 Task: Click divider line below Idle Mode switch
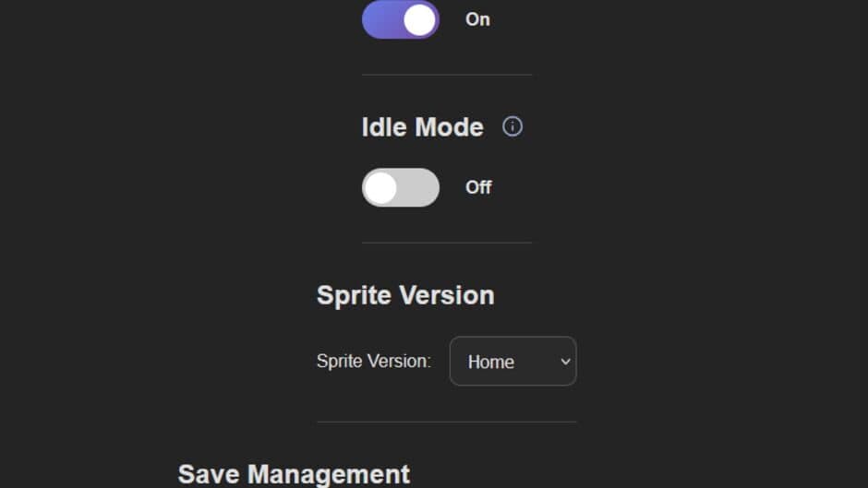tap(447, 243)
